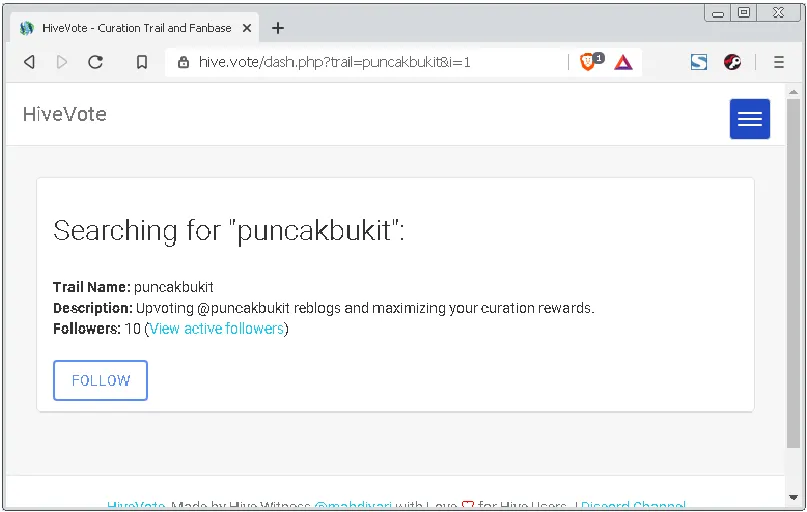Open the View active followers link

[217, 328]
